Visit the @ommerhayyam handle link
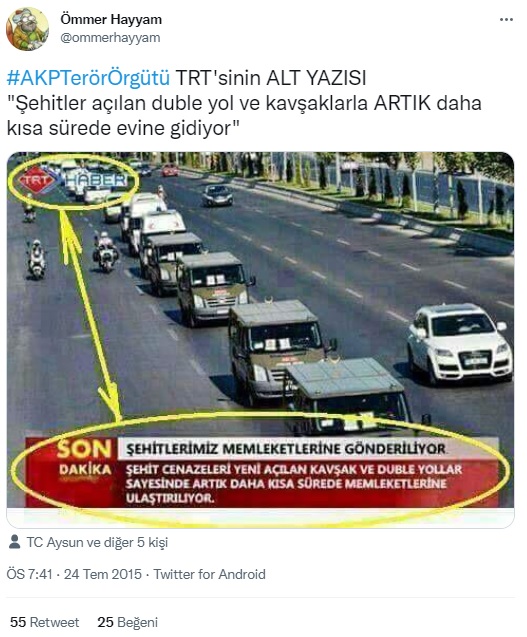The height and width of the screenshot is (637, 527). pyautogui.click(x=110, y=37)
